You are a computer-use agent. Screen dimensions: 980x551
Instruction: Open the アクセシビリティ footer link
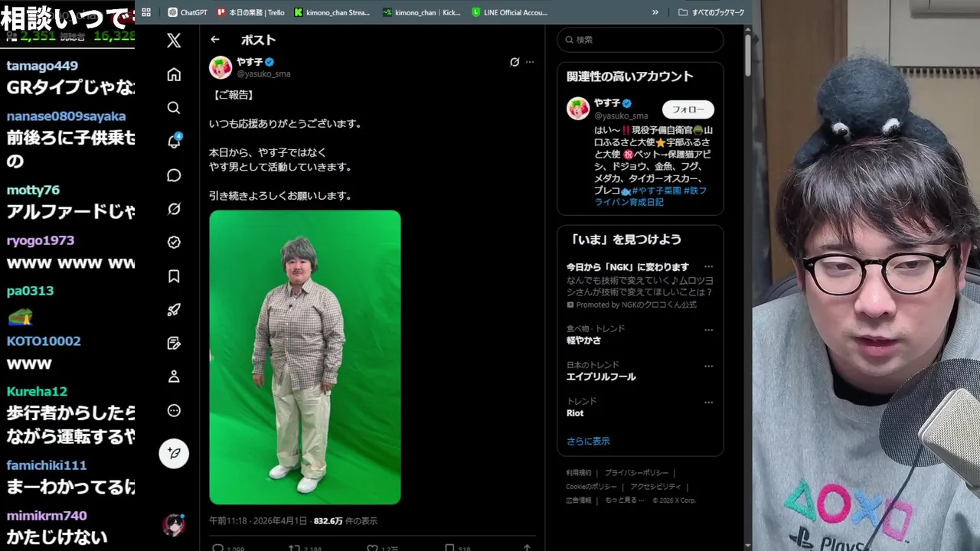point(655,487)
